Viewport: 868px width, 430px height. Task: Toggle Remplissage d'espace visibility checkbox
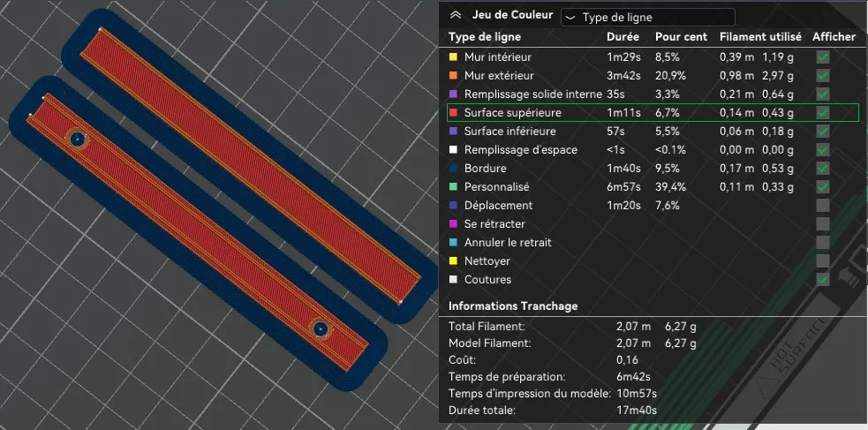823,150
